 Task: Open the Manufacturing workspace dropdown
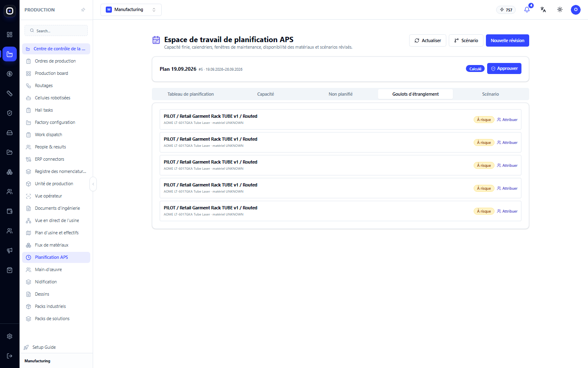131,9
